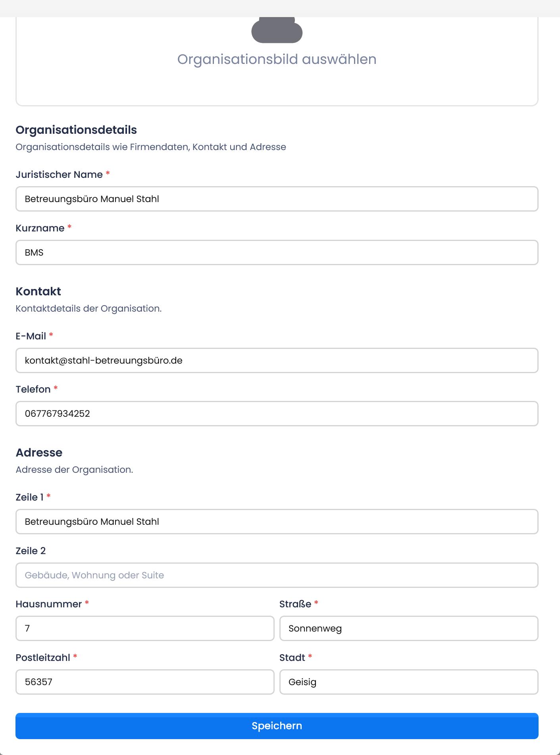Select the E-Mail address input field
Screen dimensions: 560x755
pos(277,360)
